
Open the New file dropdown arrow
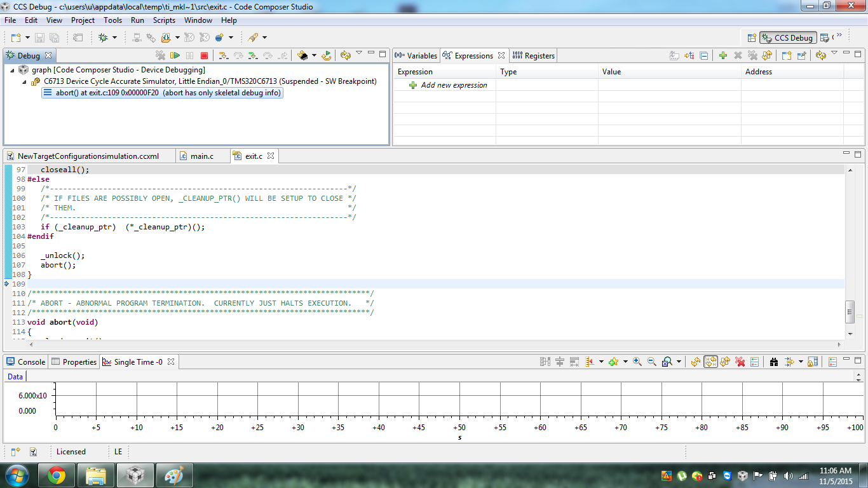[x=27, y=38]
